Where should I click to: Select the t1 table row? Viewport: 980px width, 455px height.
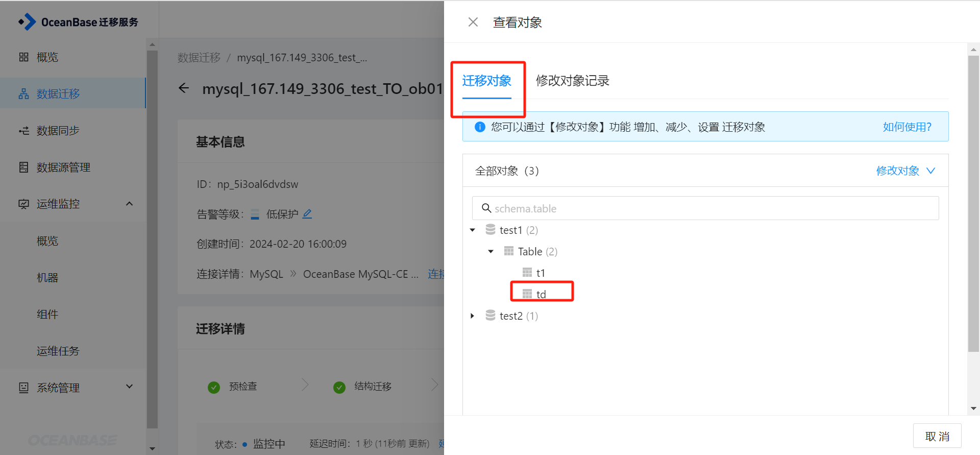534,273
